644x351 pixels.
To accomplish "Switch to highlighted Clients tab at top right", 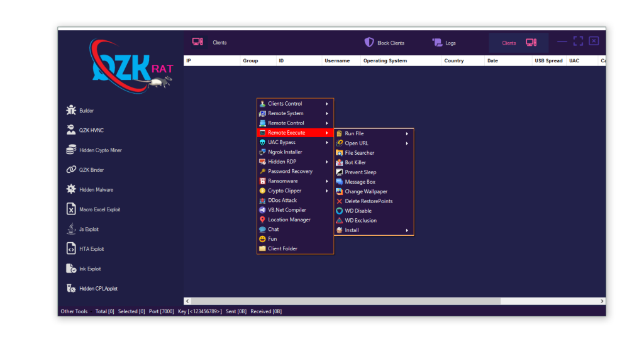I will pos(518,43).
